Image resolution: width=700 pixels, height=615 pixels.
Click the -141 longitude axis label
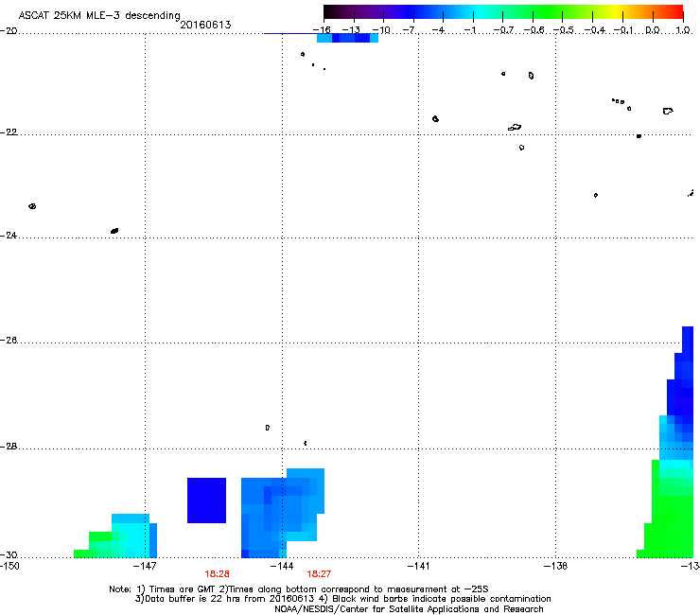pos(419,566)
